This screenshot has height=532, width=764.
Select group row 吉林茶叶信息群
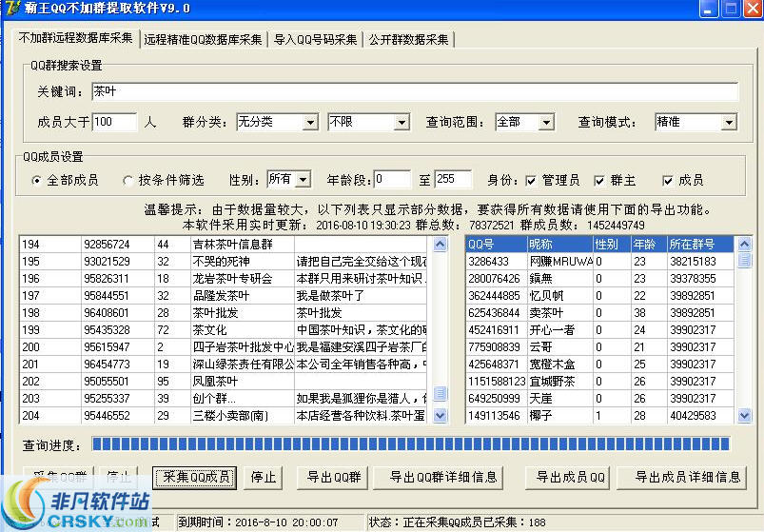tap(224, 244)
